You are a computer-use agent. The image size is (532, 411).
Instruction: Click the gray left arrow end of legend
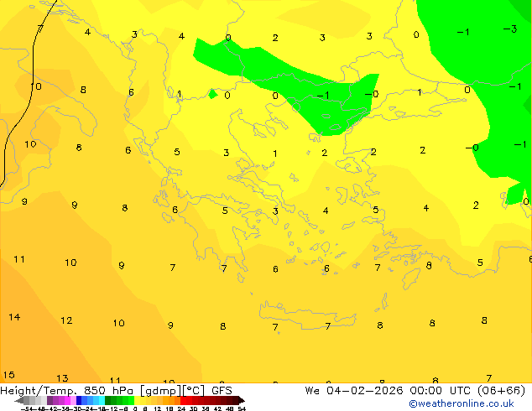click(18, 400)
